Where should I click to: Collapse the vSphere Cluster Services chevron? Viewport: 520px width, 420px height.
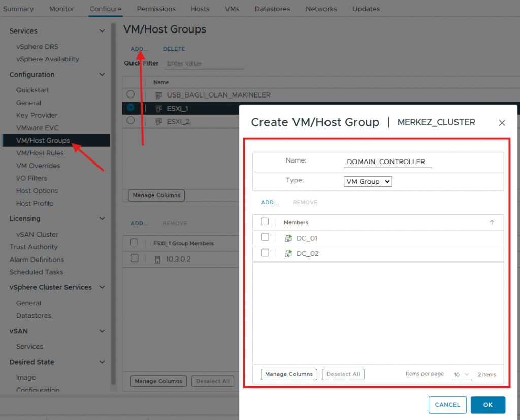pos(102,287)
